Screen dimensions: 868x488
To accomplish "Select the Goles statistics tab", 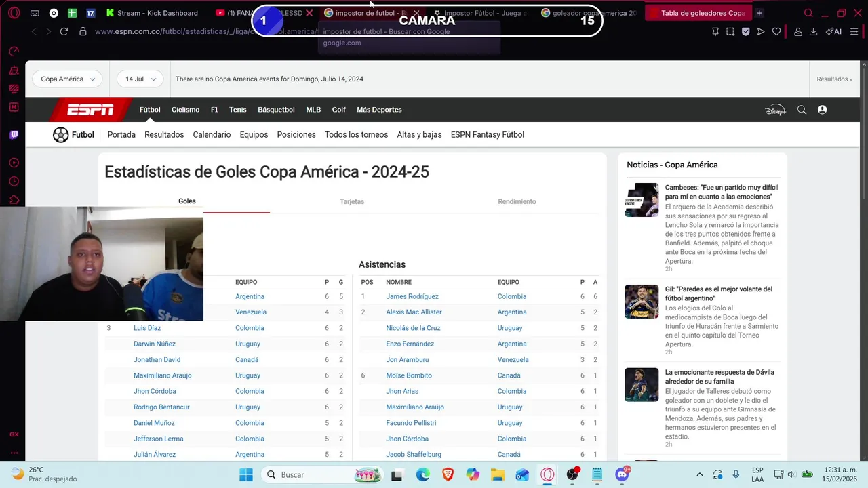I will tap(187, 201).
